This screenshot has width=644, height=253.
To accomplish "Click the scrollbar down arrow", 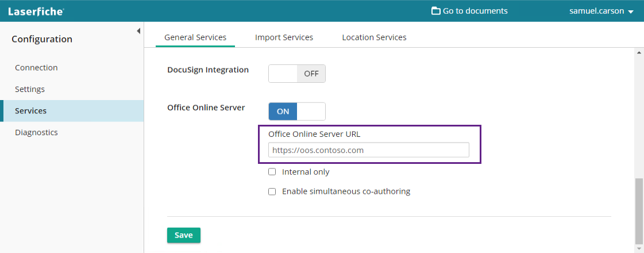I will [638, 250].
